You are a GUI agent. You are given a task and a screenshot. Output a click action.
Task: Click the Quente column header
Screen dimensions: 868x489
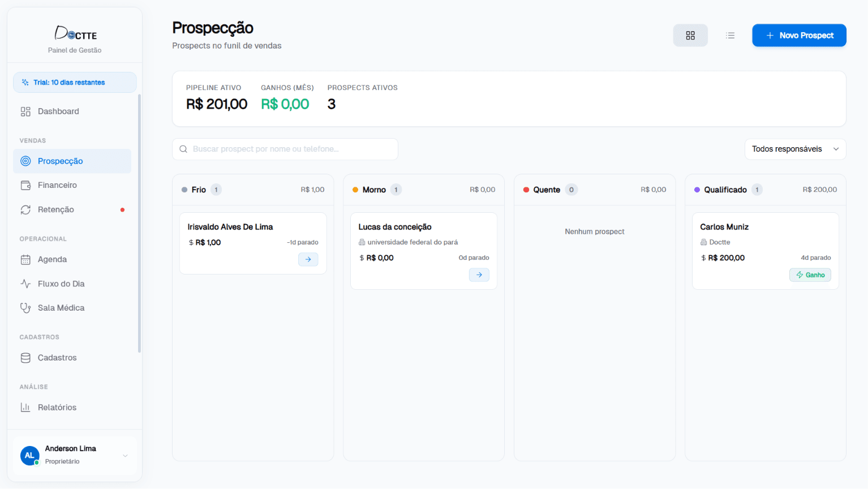click(595, 190)
